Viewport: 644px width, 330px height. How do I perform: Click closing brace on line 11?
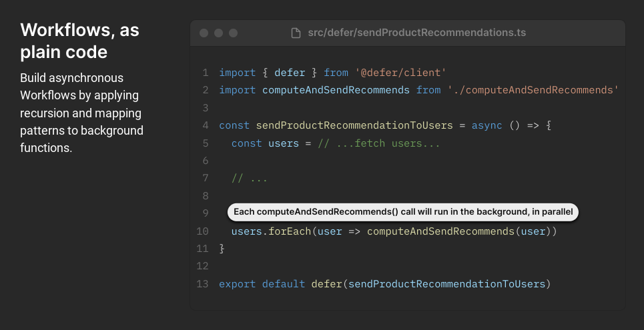coord(222,248)
